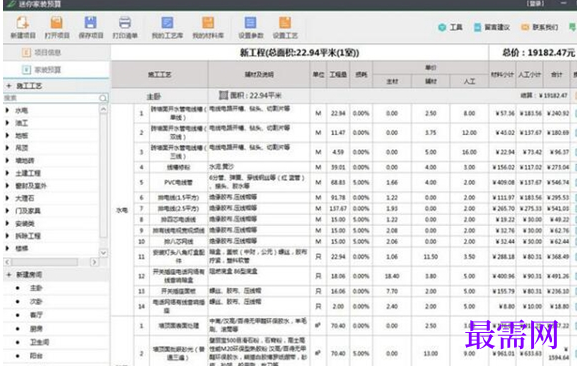
Task: Click the 施工工艺 column header
Action: point(160,74)
